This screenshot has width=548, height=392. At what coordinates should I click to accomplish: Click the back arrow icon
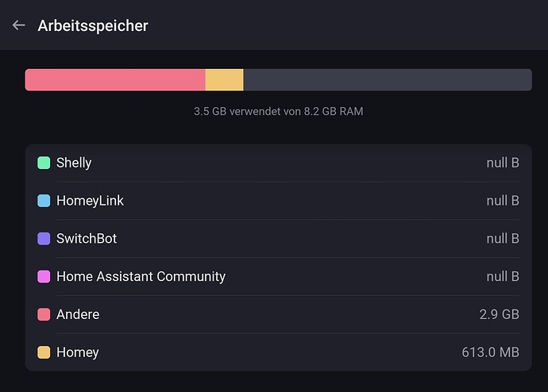19,25
